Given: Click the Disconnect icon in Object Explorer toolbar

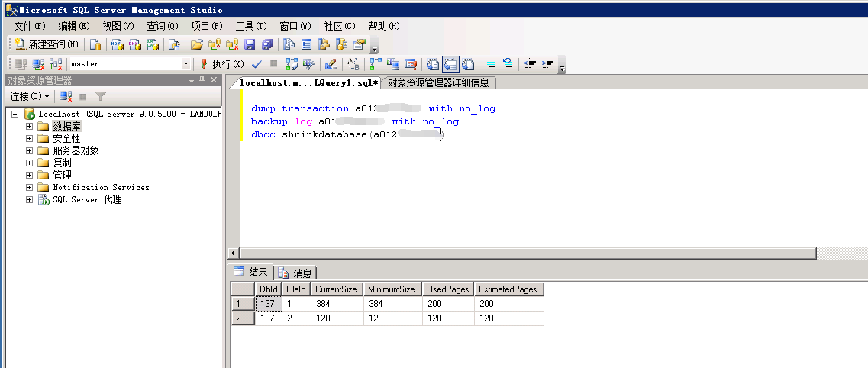Looking at the screenshot, I should point(66,97).
